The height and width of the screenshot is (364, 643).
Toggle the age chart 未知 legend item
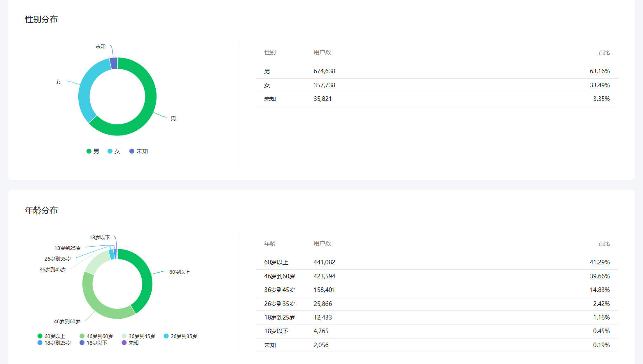click(x=130, y=343)
